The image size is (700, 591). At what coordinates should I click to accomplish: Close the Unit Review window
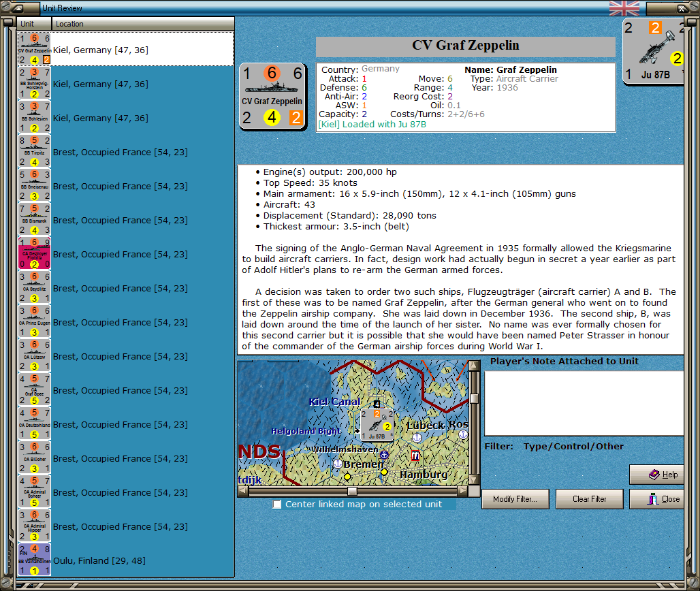pyautogui.click(x=657, y=499)
